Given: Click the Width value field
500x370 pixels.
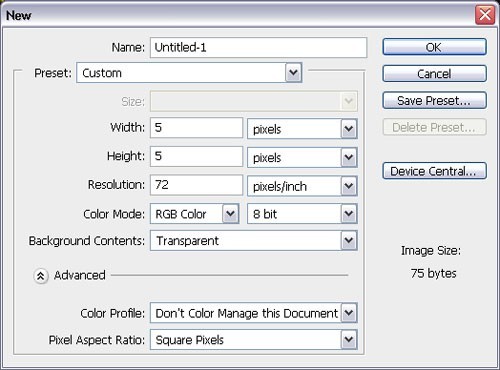Looking at the screenshot, I should pyautogui.click(x=196, y=128).
